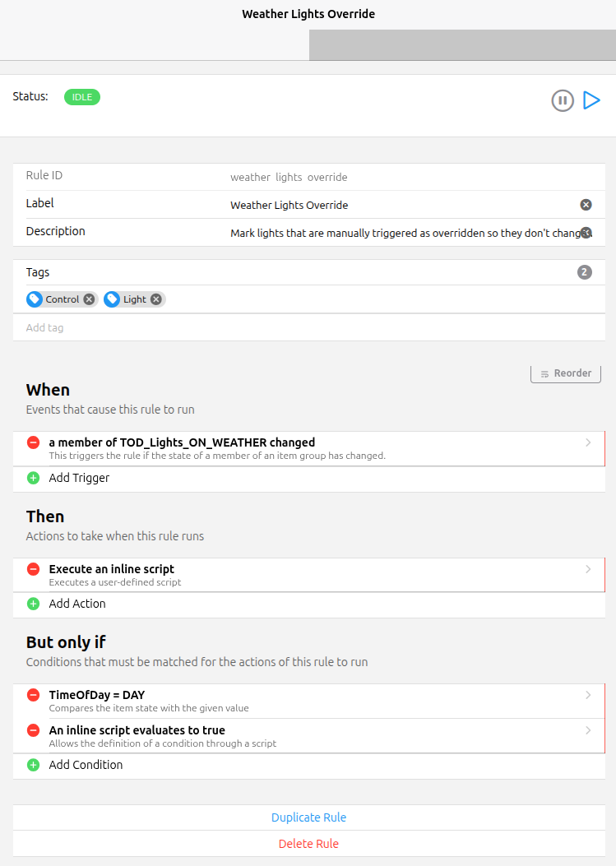The image size is (616, 866).
Task: Expand the Execute an inline script action
Action: pos(588,569)
